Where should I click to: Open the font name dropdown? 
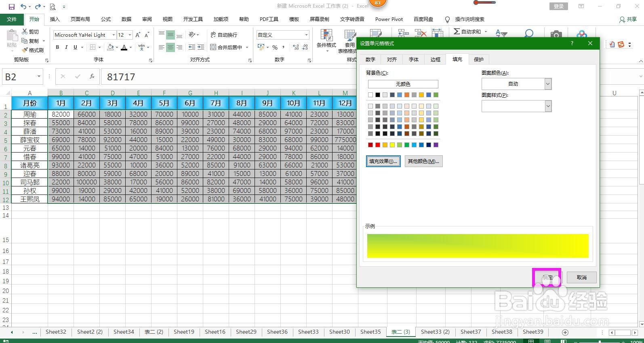click(x=114, y=35)
